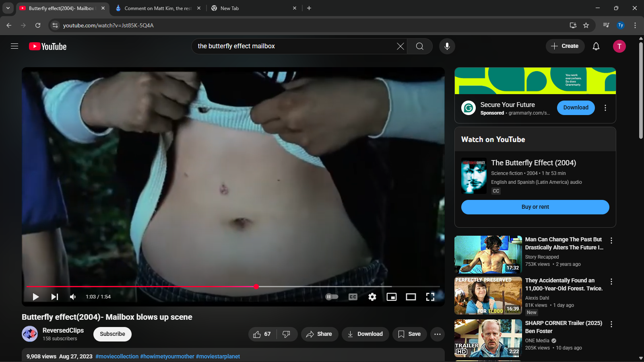The height and width of the screenshot is (362, 644).
Task: Click the Grammarly ad banner image
Action: tap(535, 81)
